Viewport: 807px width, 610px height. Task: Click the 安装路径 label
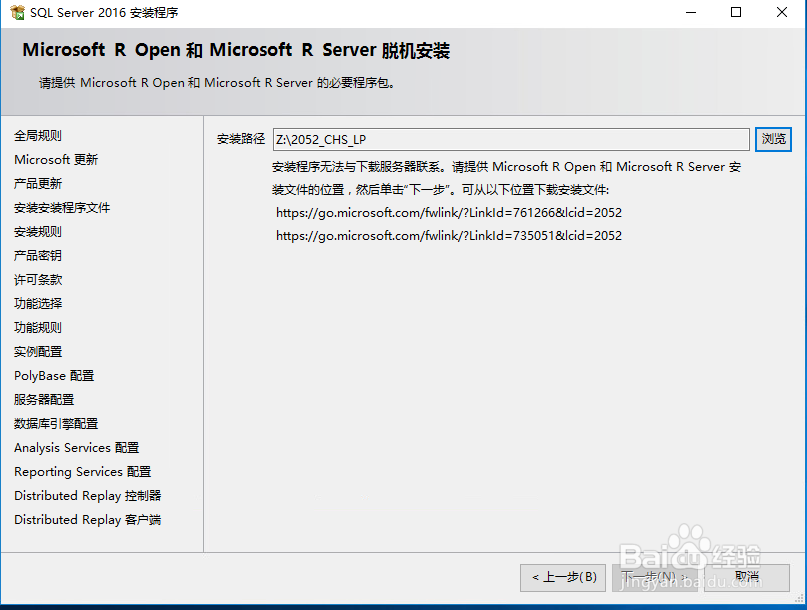point(240,139)
